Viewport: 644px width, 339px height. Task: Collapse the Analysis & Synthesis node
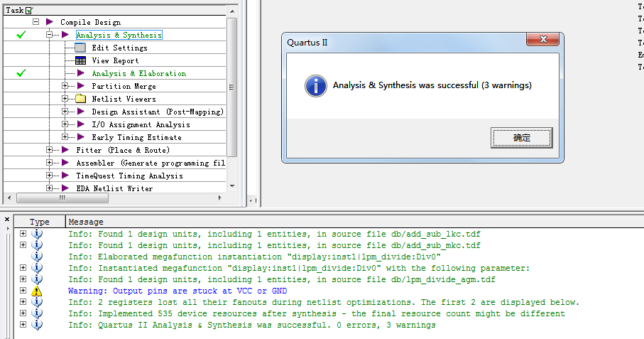(x=49, y=35)
